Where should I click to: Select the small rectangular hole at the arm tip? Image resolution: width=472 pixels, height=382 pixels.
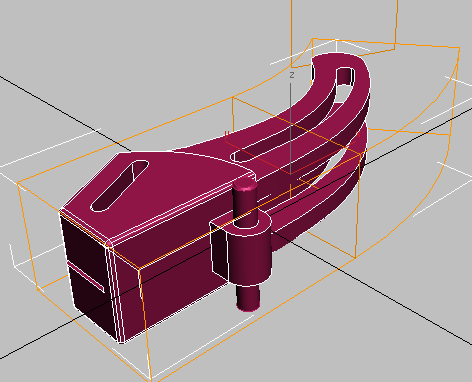click(x=345, y=76)
